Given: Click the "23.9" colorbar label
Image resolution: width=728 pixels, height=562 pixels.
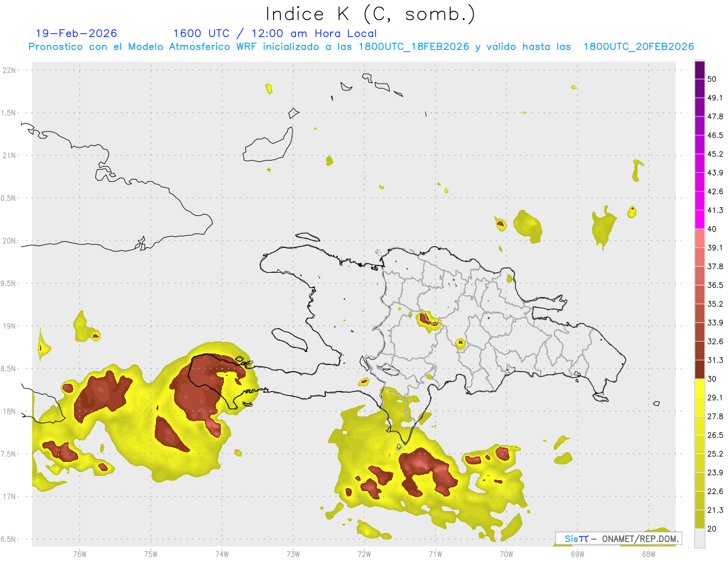Looking at the screenshot, I should (715, 473).
